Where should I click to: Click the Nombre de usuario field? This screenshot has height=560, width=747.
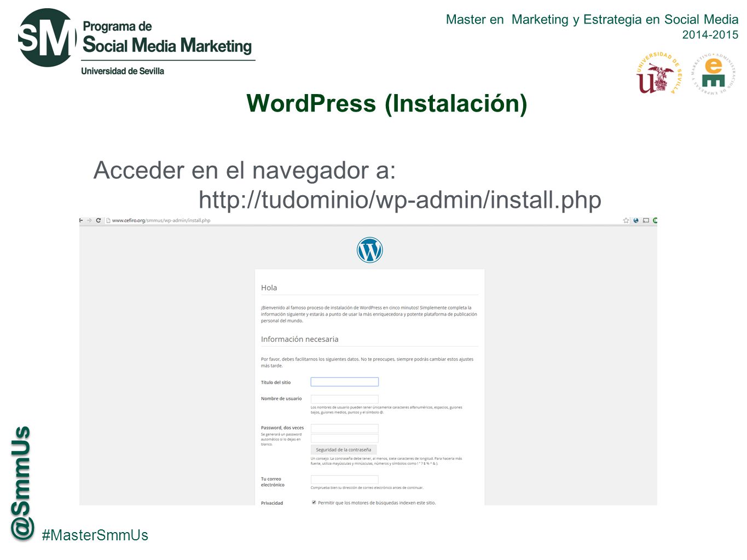345,399
